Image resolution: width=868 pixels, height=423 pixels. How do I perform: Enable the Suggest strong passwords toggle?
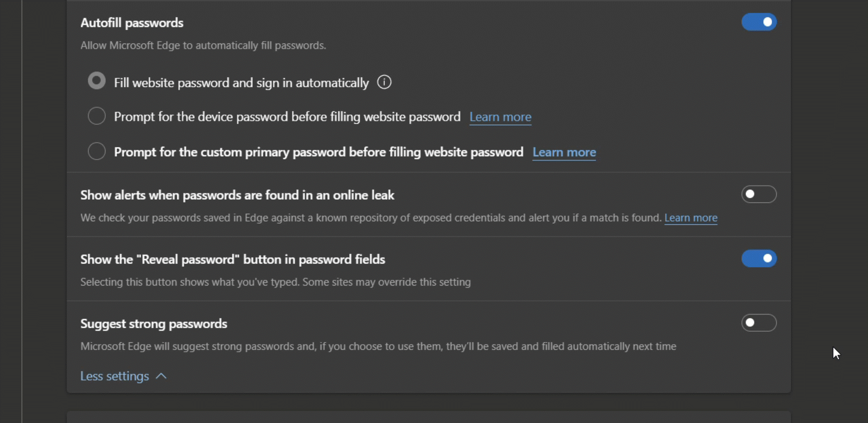(759, 323)
